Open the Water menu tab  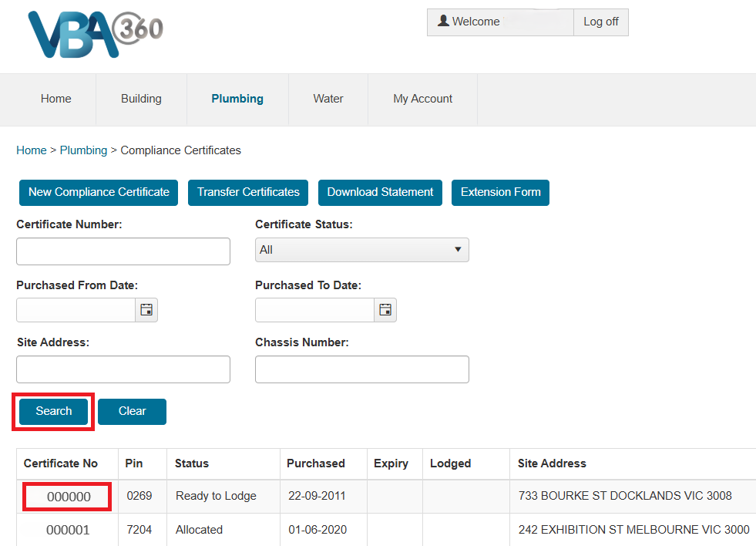tap(328, 99)
